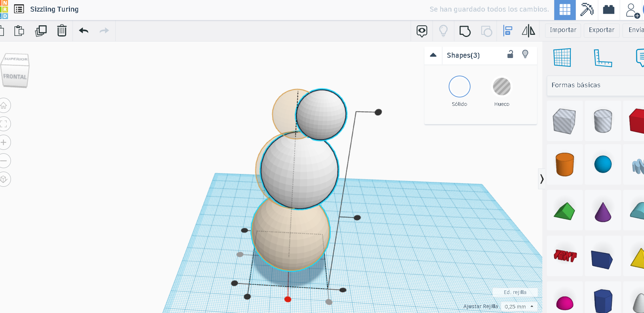Select the Ruler tool

tap(603, 58)
